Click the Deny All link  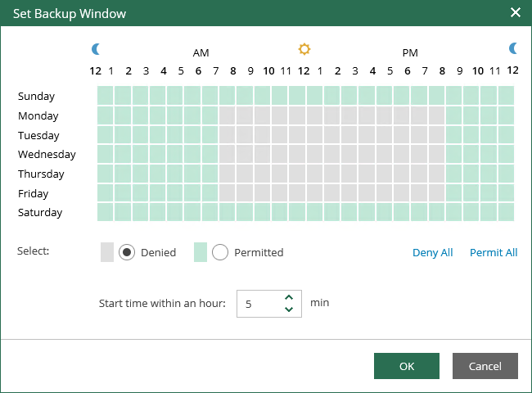[433, 252]
